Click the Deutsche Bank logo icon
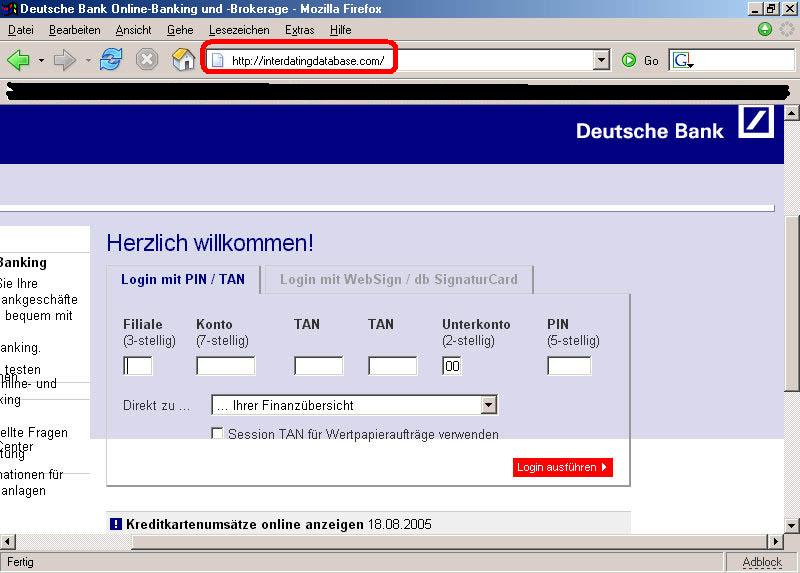This screenshot has height=573, width=800. point(756,121)
